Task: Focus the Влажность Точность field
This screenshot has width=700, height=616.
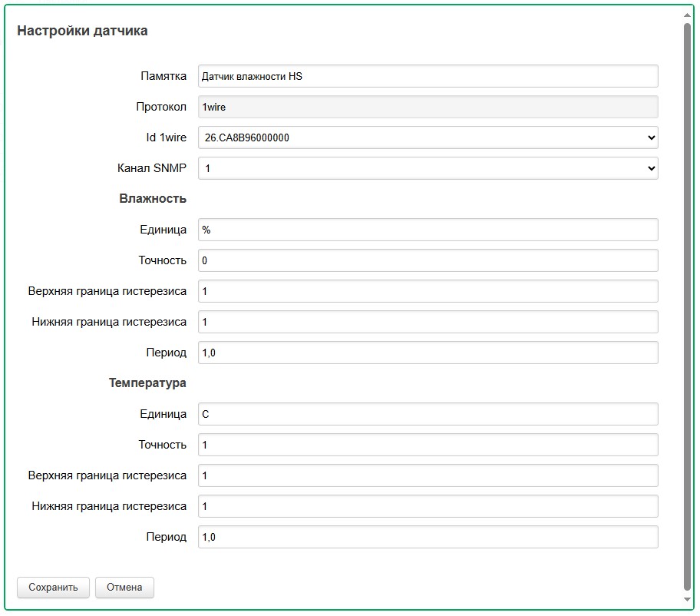Action: click(428, 260)
